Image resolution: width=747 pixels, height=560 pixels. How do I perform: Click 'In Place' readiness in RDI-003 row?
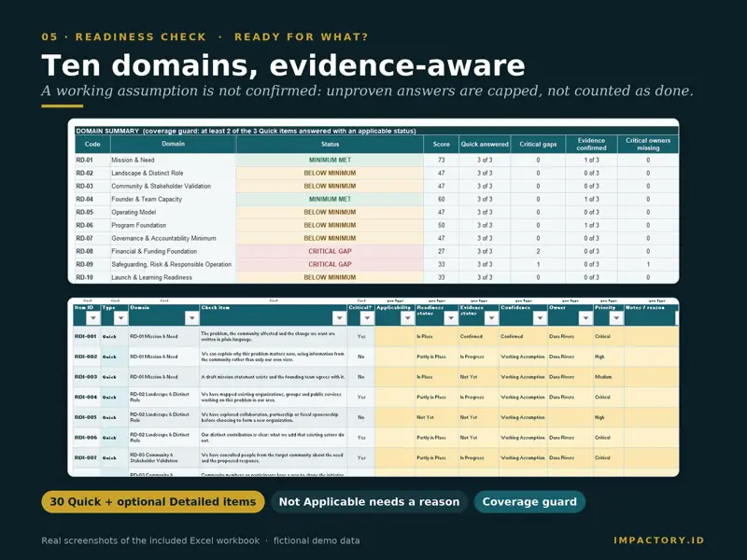pyautogui.click(x=437, y=377)
